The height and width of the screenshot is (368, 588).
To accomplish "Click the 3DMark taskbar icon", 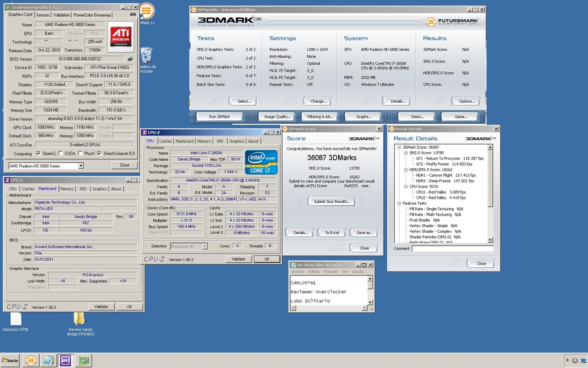I will click(x=31, y=361).
